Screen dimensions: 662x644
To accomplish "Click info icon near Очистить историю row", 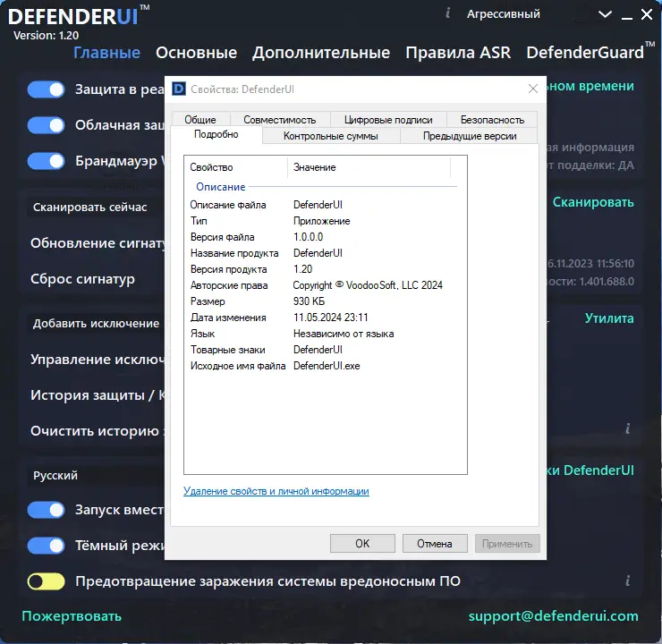I will pyautogui.click(x=628, y=428).
